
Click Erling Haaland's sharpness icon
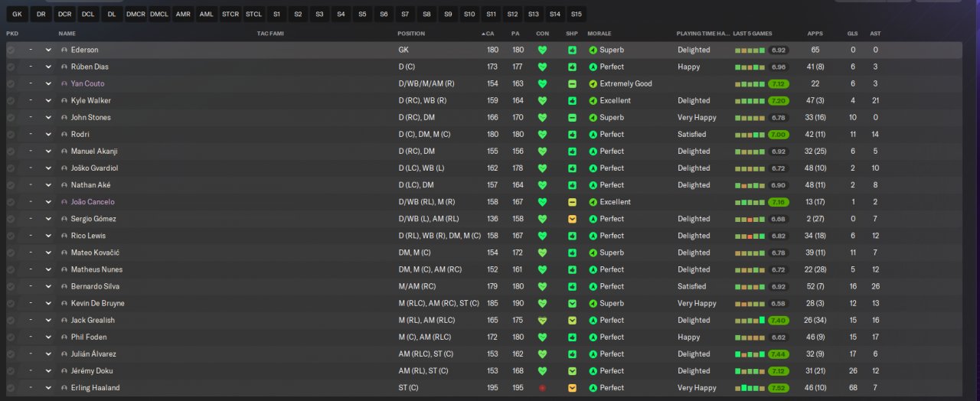tap(572, 388)
